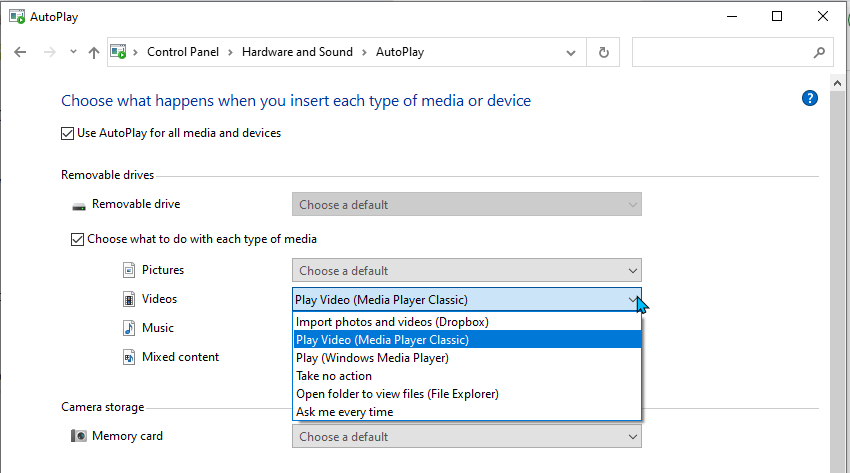Open the Pictures default action dropdown
The image size is (850, 473).
pos(466,270)
